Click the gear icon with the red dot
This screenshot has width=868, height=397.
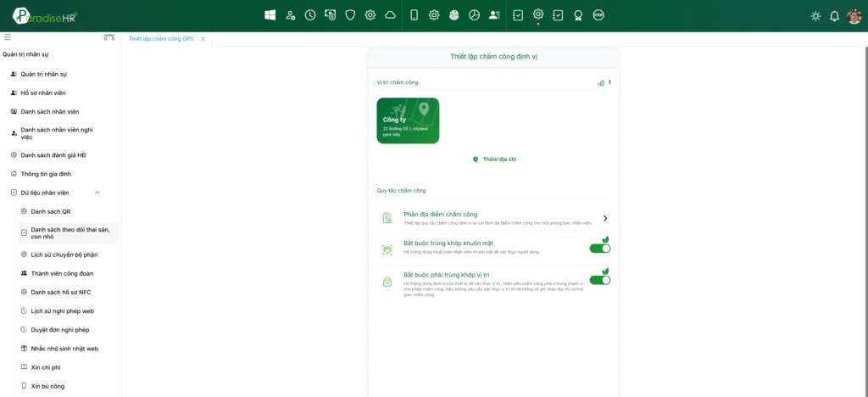[538, 15]
